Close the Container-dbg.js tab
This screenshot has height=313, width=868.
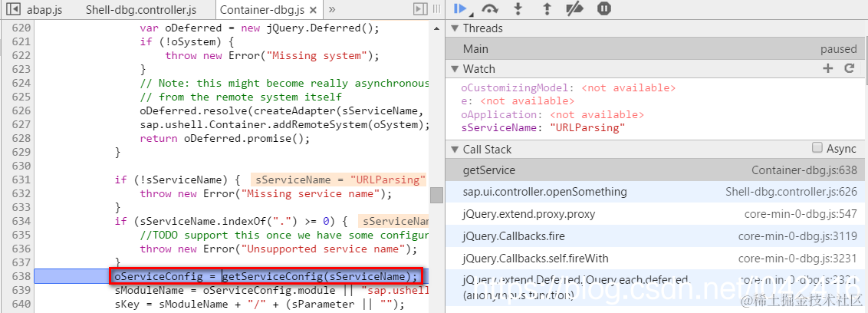[x=314, y=10]
